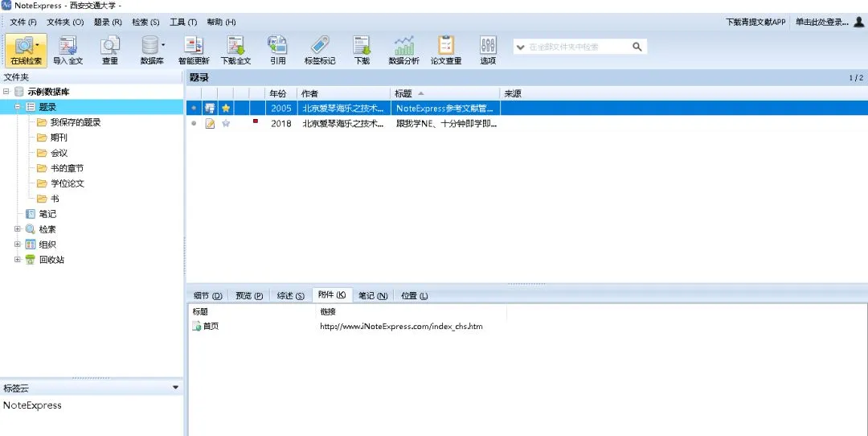The width and height of the screenshot is (868, 436).
Task: Toggle the read-status dot on 2005 record
Action: click(x=194, y=108)
